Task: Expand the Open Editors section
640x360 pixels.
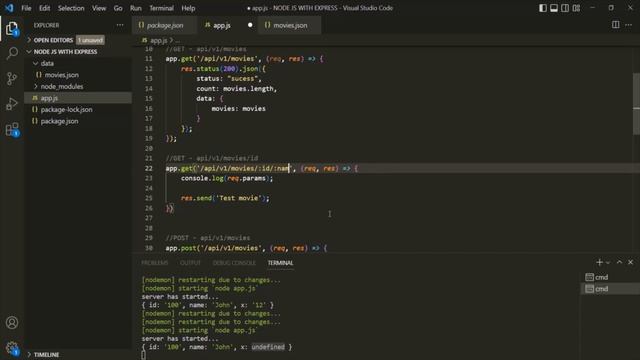Action: point(53,40)
